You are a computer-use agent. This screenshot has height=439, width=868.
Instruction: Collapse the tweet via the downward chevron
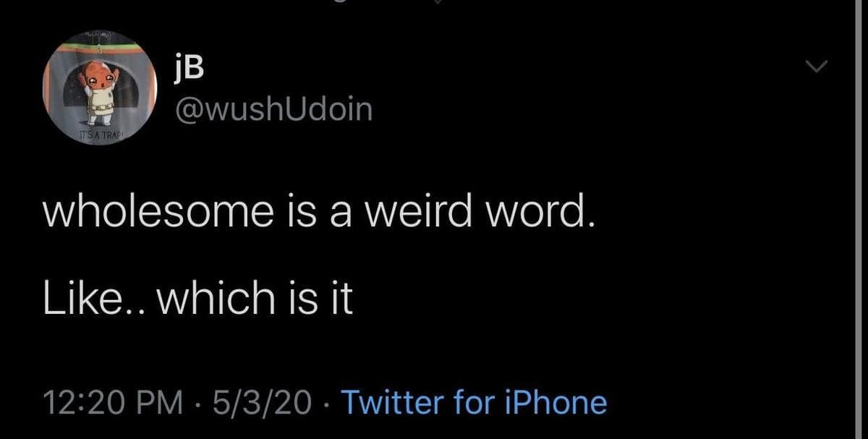click(816, 67)
